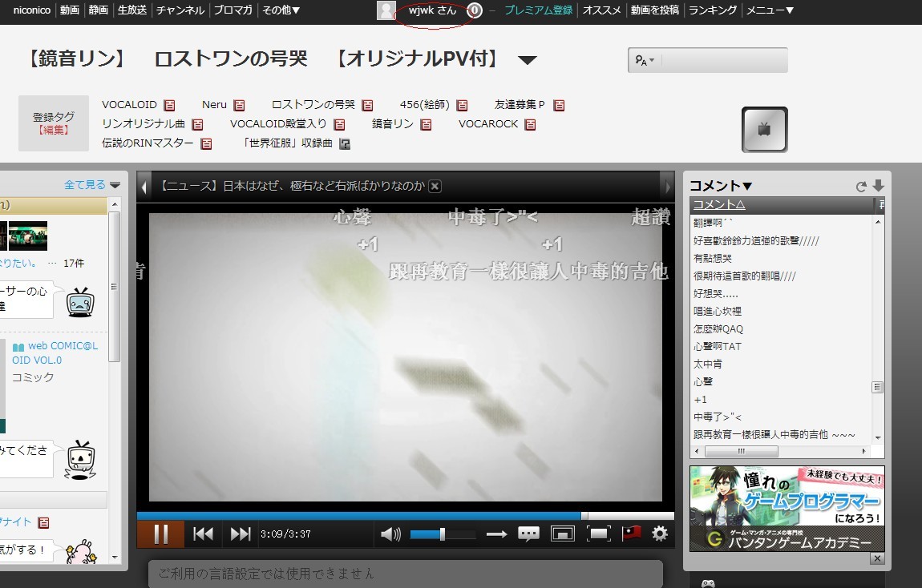Image resolution: width=922 pixels, height=588 pixels.
Task: Click 動画を投稿 to upload video
Action: [x=654, y=10]
